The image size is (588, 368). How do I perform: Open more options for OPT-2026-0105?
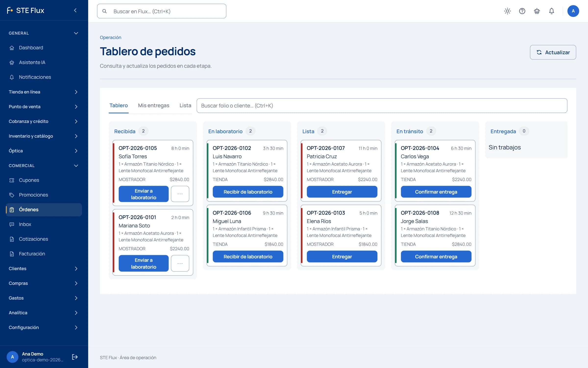[180, 194]
